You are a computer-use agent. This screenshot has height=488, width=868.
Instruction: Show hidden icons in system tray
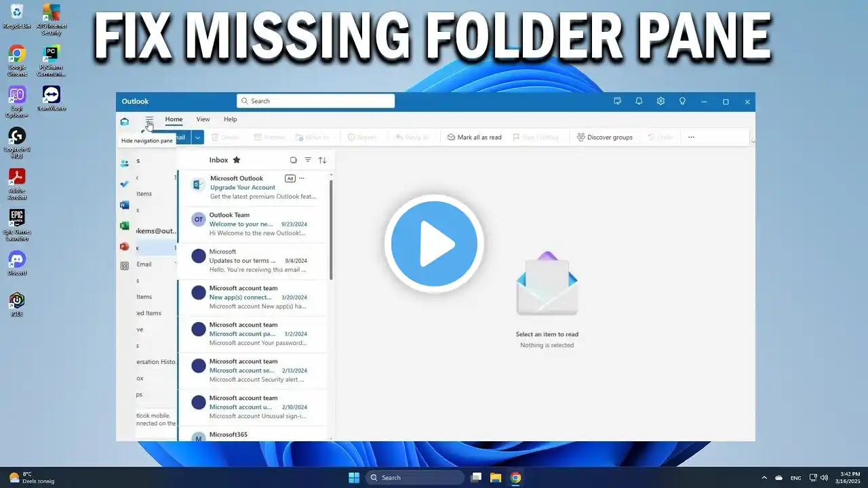coord(764,478)
